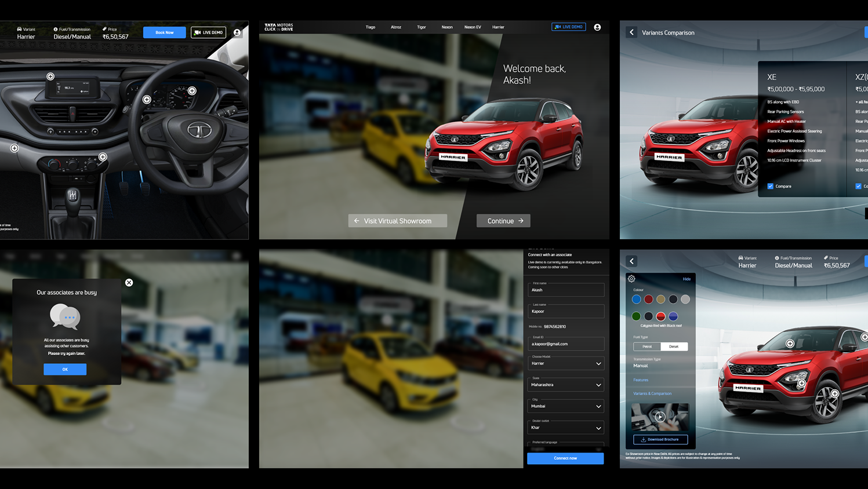Click LIVE DEMO on the Welcome back screen
This screenshot has height=489, width=868.
coord(569,27)
